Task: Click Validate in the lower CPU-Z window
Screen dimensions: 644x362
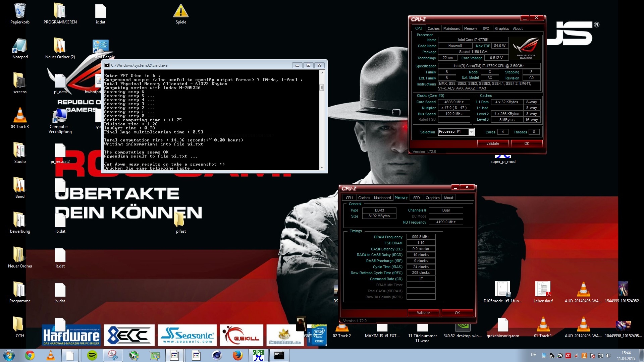Action: click(x=423, y=313)
